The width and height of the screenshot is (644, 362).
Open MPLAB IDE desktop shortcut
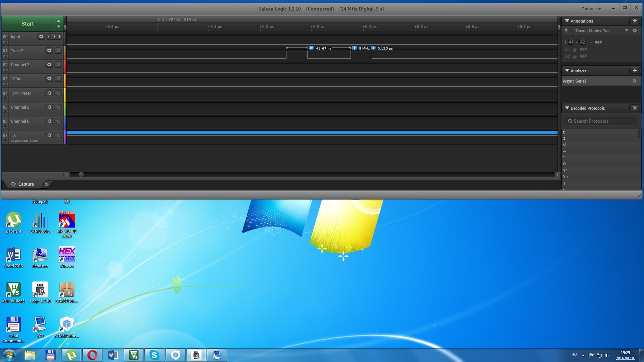coord(67,225)
